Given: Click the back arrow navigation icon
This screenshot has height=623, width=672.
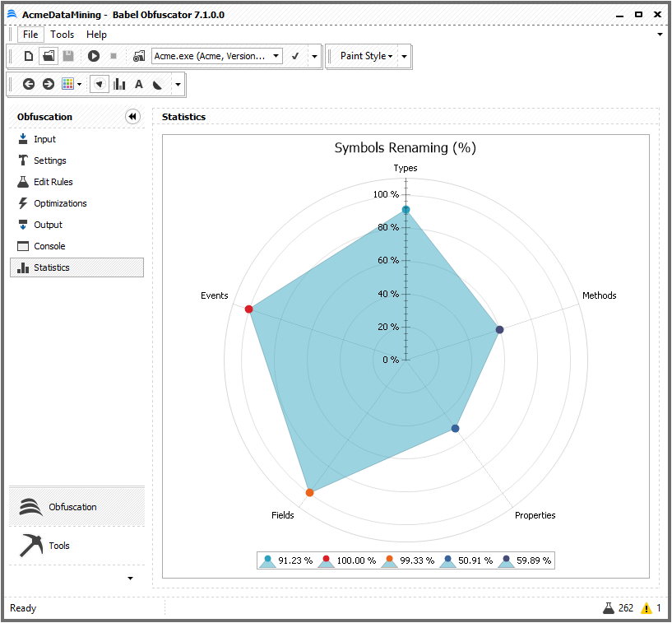Looking at the screenshot, I should (x=28, y=84).
